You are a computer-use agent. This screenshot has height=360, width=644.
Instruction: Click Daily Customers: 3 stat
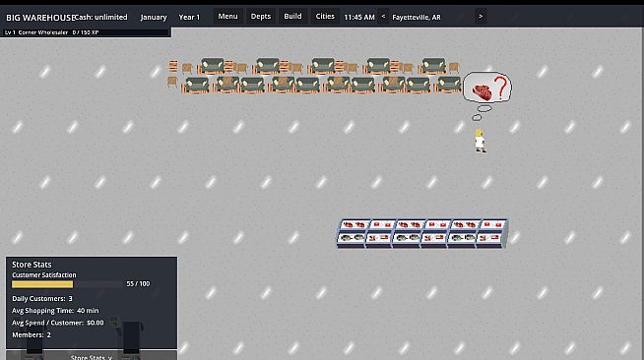42,298
